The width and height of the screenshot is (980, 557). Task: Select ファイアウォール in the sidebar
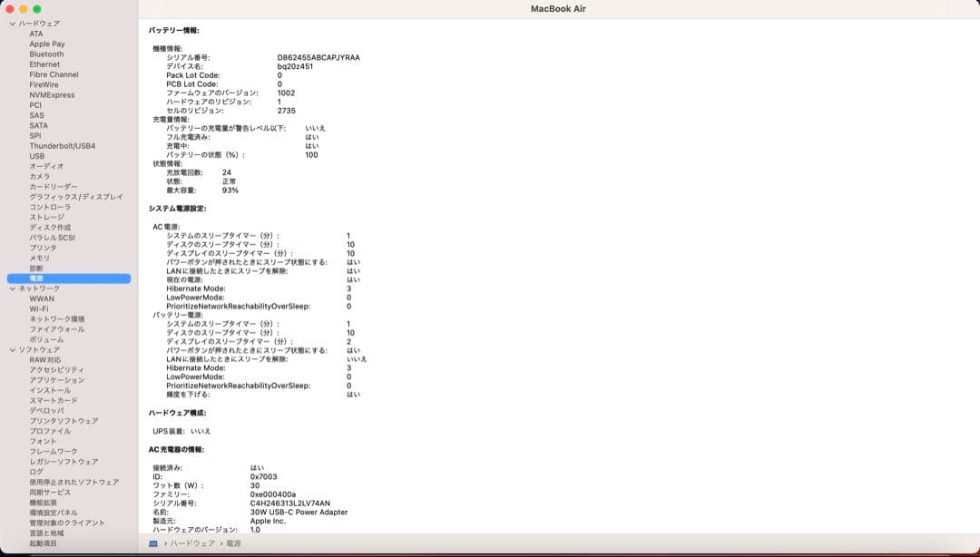pyautogui.click(x=56, y=329)
